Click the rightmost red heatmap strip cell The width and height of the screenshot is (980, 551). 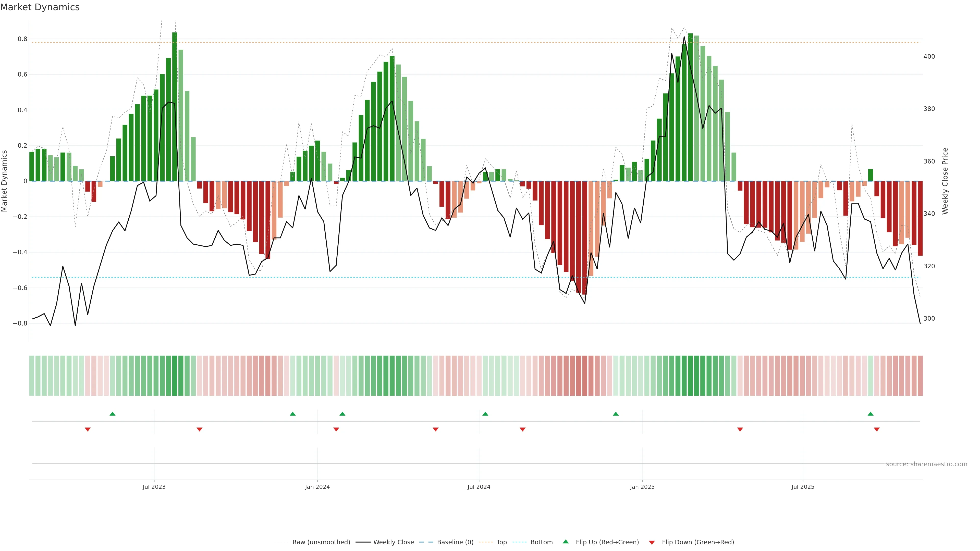(920, 376)
